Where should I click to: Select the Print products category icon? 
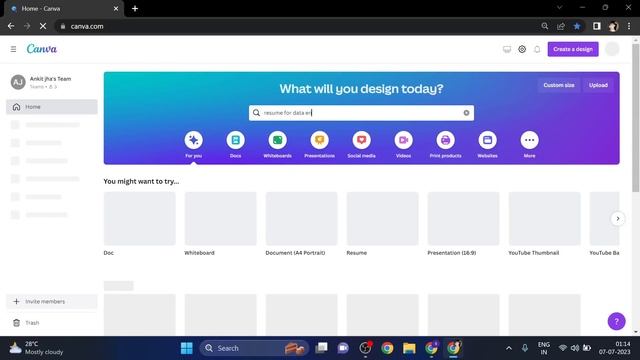click(x=445, y=140)
